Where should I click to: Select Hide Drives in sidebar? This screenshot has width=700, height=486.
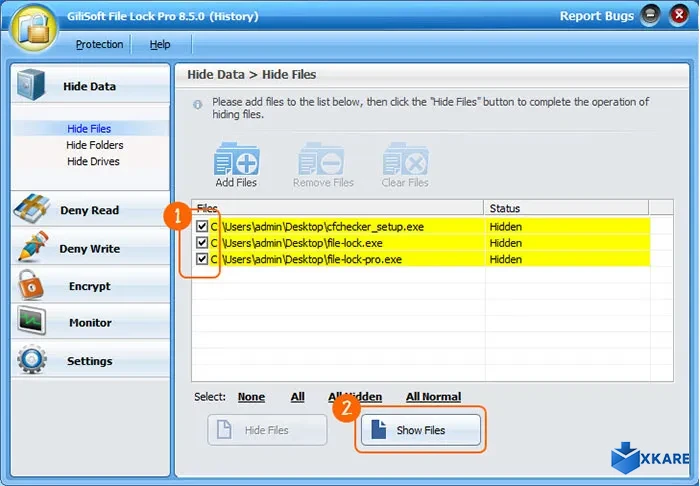[x=93, y=161]
